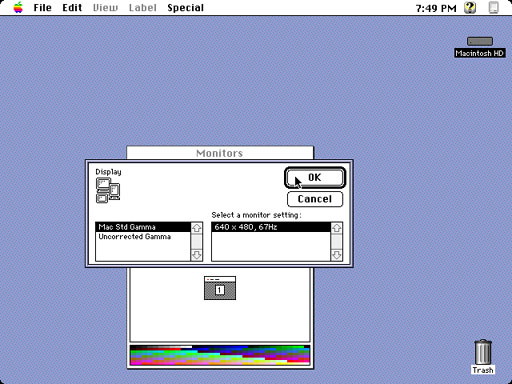The width and height of the screenshot is (512, 384).
Task: Click the Display monitors icon in the dialog
Action: [x=108, y=190]
